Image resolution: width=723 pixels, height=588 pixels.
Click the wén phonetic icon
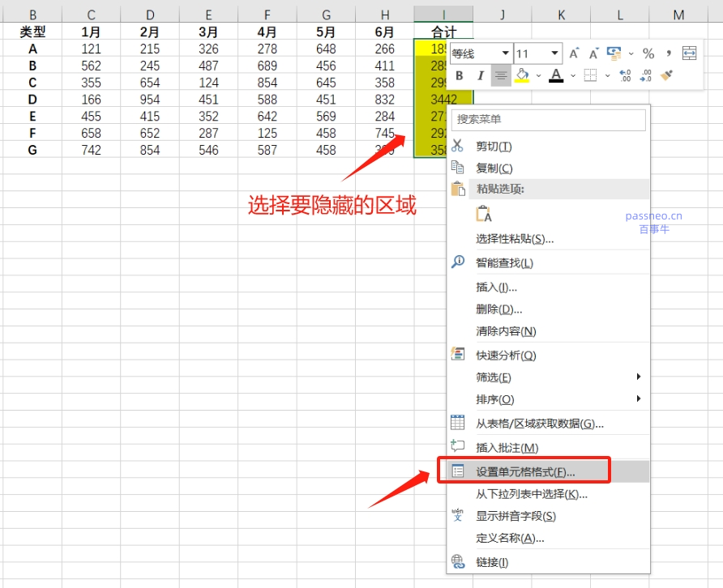457,515
